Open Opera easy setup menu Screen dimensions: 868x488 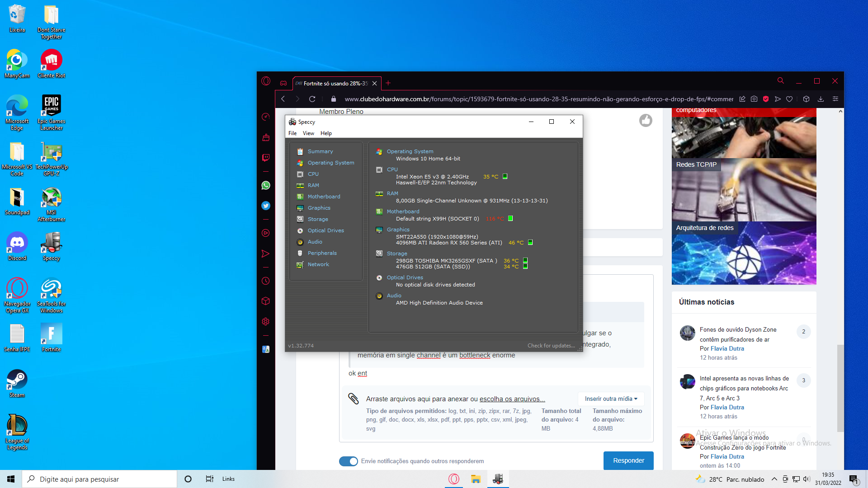(x=835, y=99)
